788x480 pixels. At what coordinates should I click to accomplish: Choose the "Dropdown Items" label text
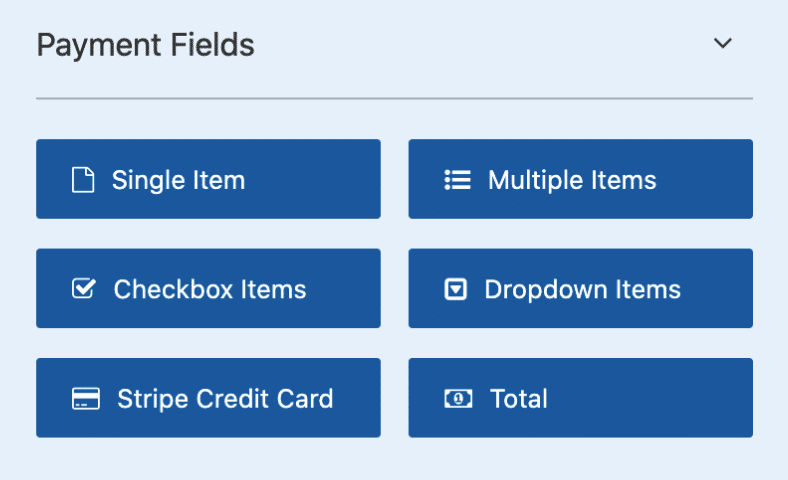pos(582,289)
